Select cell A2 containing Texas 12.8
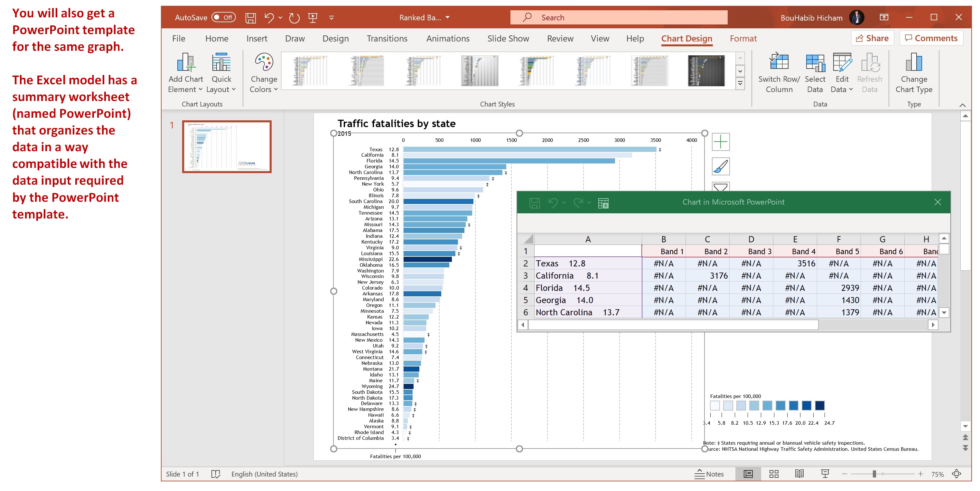The height and width of the screenshot is (491, 980). [x=588, y=263]
